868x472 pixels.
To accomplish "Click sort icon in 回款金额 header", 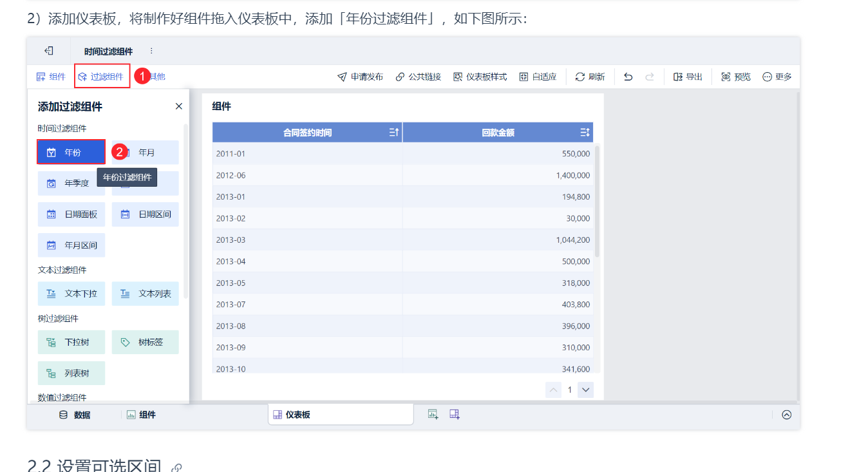I will (585, 133).
